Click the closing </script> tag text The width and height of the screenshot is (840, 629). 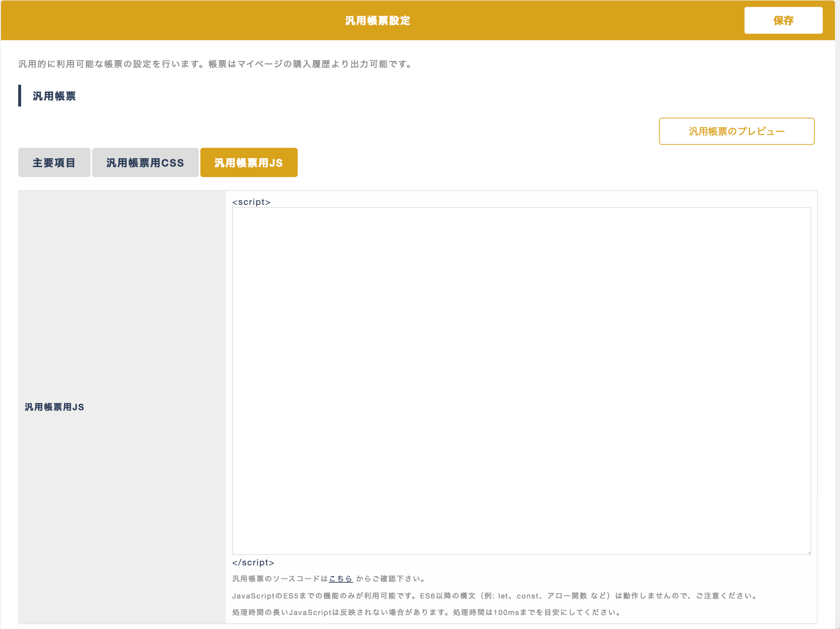[x=253, y=562]
